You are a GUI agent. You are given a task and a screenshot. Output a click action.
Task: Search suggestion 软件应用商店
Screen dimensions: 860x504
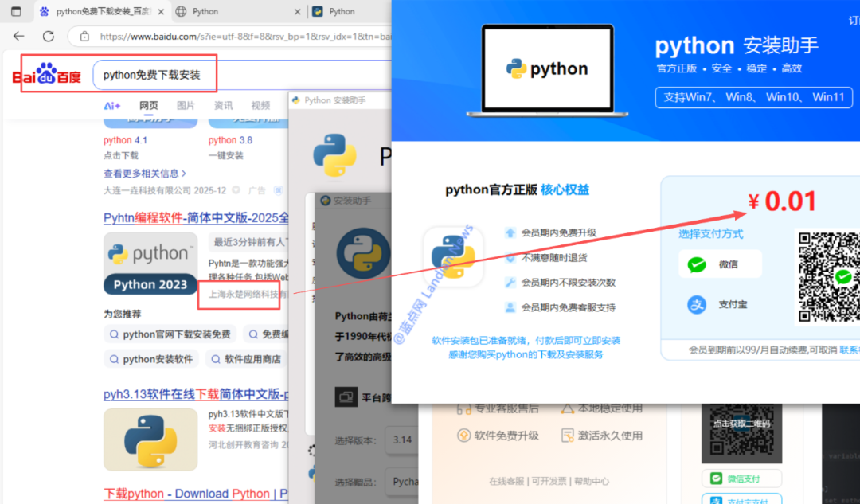pyautogui.click(x=247, y=359)
